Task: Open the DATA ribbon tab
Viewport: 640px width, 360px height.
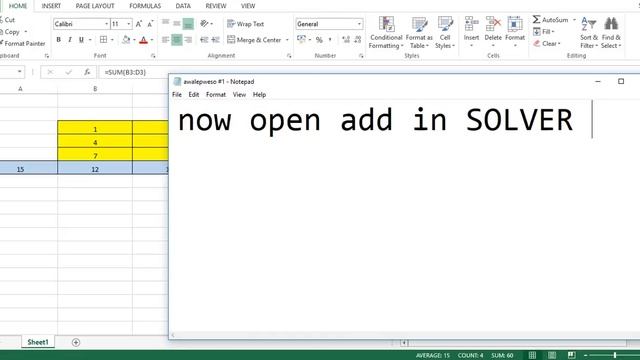Action: (x=183, y=6)
